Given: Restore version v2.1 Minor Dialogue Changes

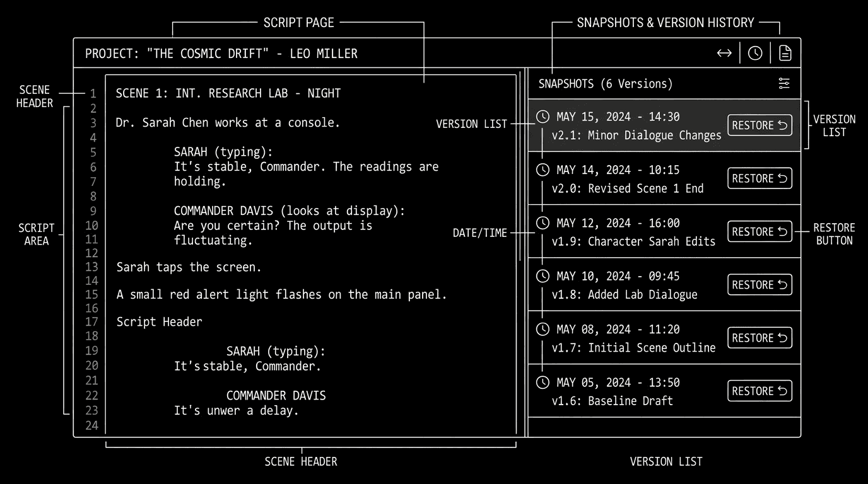Looking at the screenshot, I should 759,125.
